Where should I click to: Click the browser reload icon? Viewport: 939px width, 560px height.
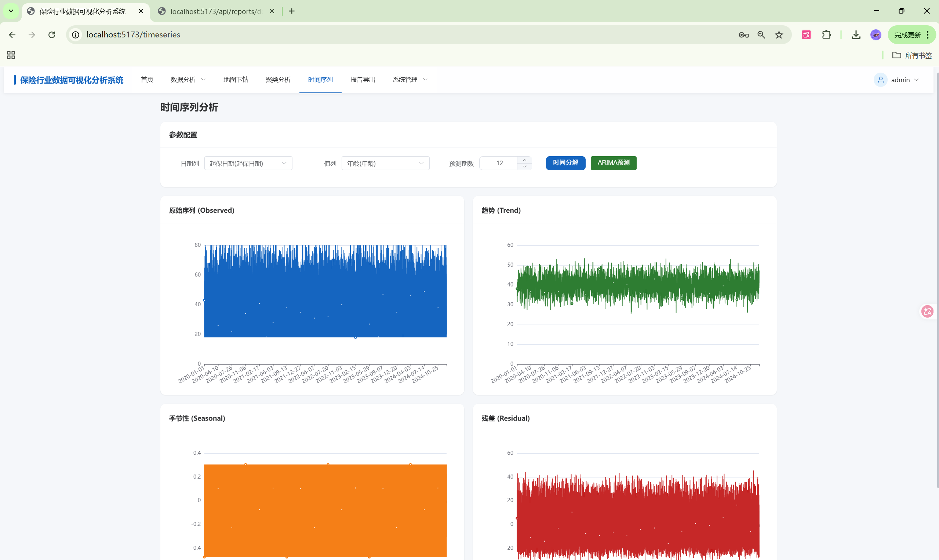(x=52, y=35)
